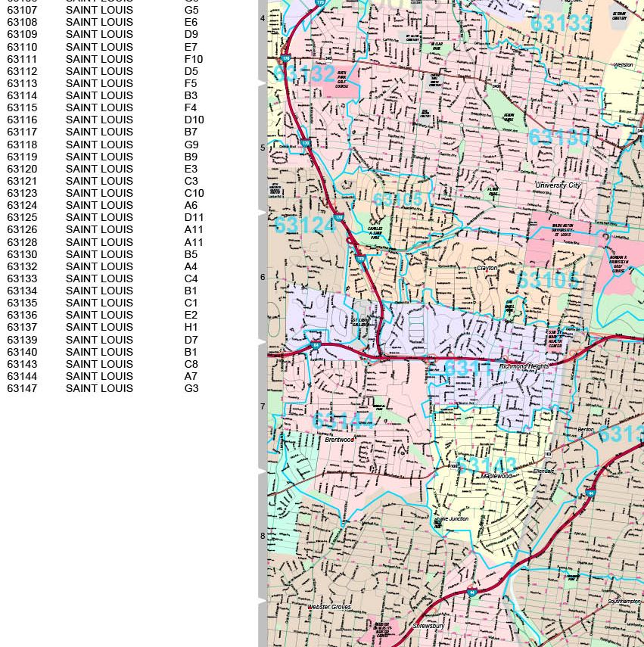Select the 63105 label near Clayton
Viewport: 644px width, 647px height.
click(547, 281)
